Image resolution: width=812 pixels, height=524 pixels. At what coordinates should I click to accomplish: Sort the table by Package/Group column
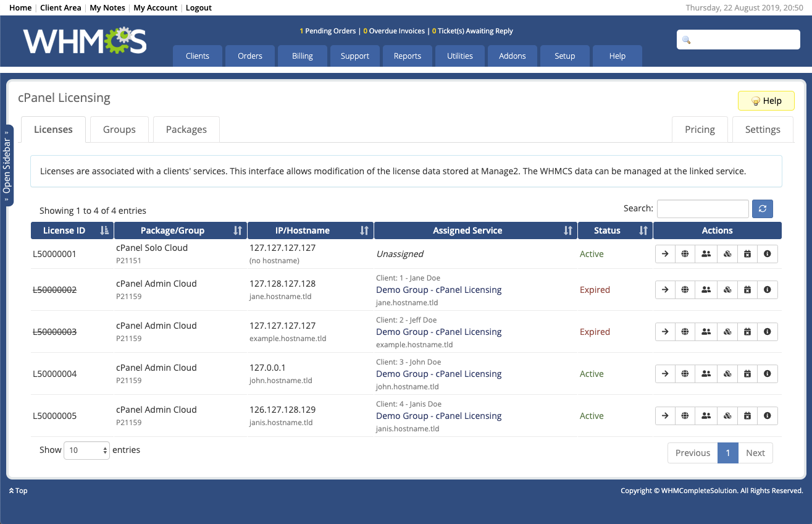[x=180, y=230]
